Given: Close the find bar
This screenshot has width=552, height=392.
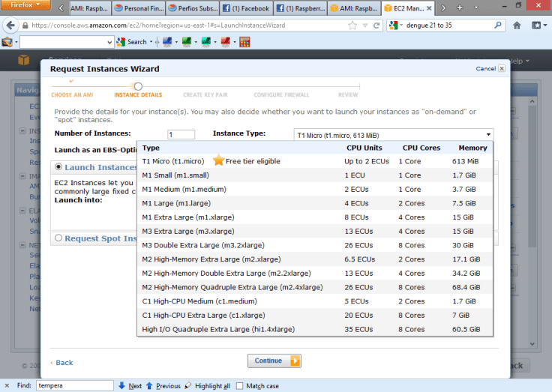Looking at the screenshot, I should click(6, 386).
